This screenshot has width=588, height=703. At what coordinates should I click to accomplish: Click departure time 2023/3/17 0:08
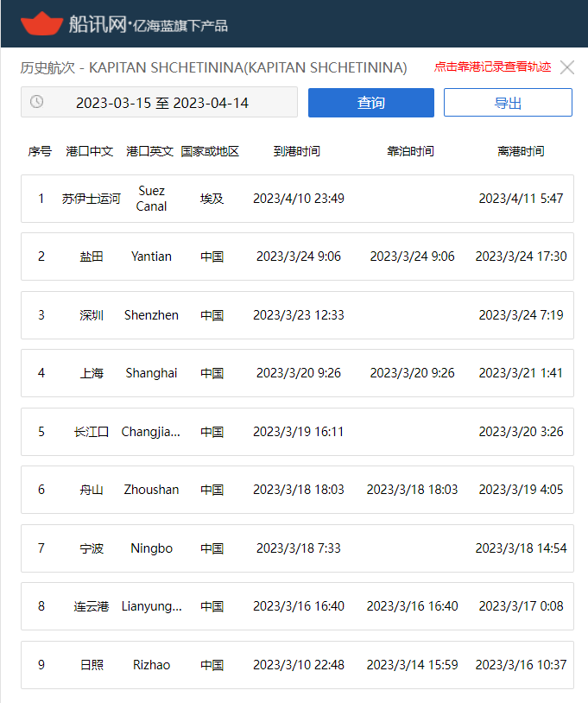(x=521, y=606)
